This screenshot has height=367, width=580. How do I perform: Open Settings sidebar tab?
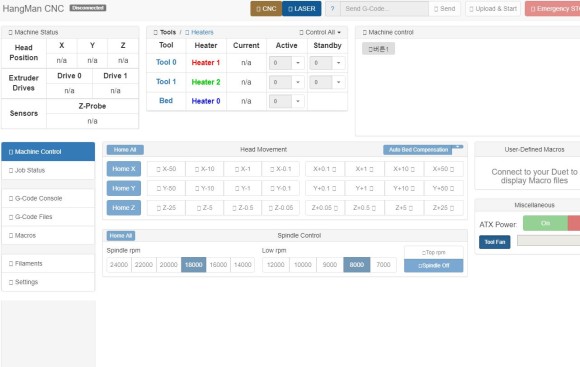click(x=48, y=282)
